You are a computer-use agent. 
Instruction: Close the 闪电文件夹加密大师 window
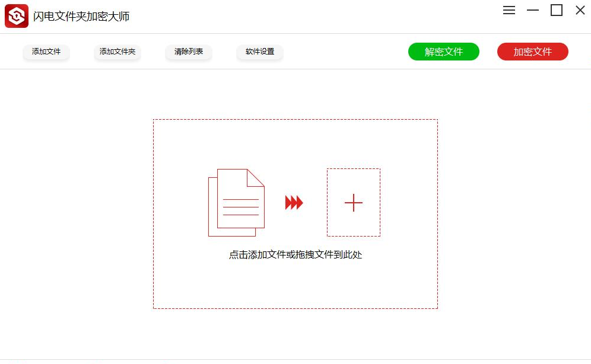coord(580,10)
